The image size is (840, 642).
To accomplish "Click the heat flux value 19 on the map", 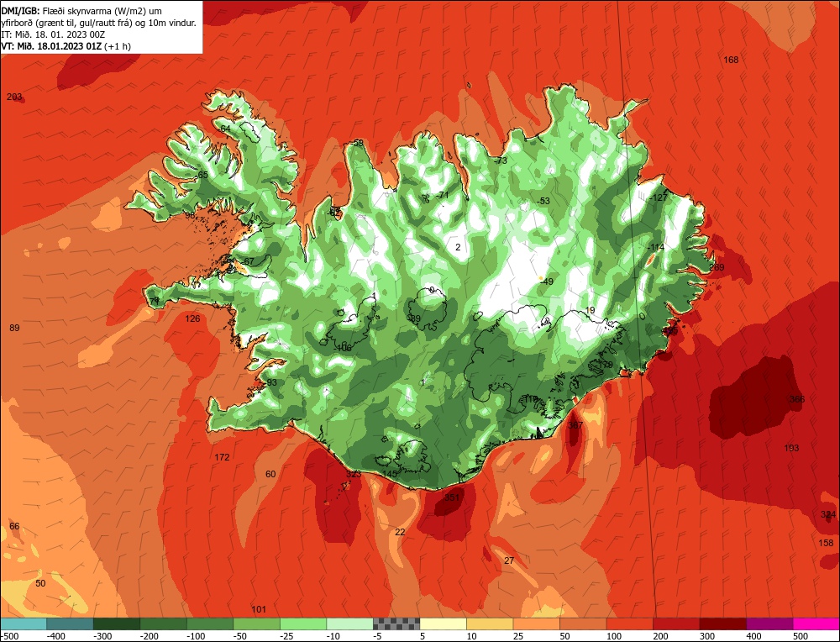I will (590, 310).
